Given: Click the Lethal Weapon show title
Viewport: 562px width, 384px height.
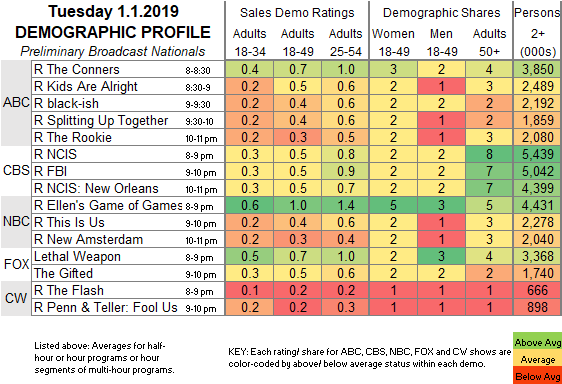Looking at the screenshot, I should [x=77, y=256].
